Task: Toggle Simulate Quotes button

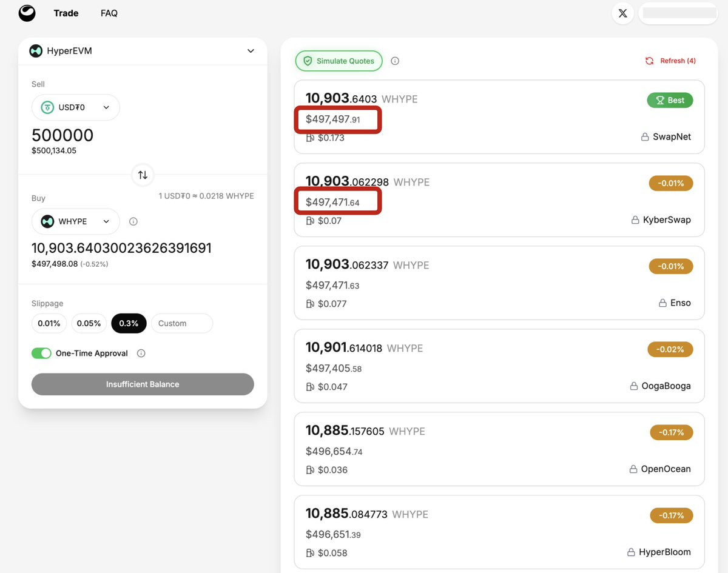Action: coord(339,61)
